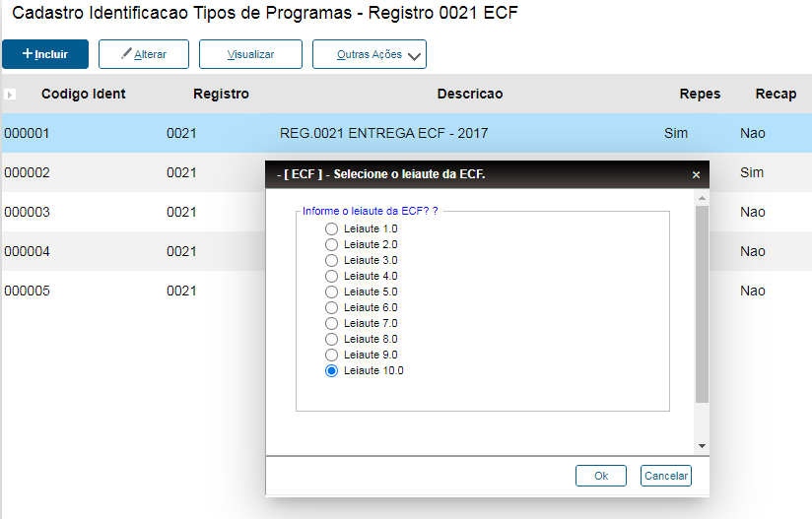Click the plus icon on Incluir
This screenshot has height=519, width=812.
click(x=28, y=53)
